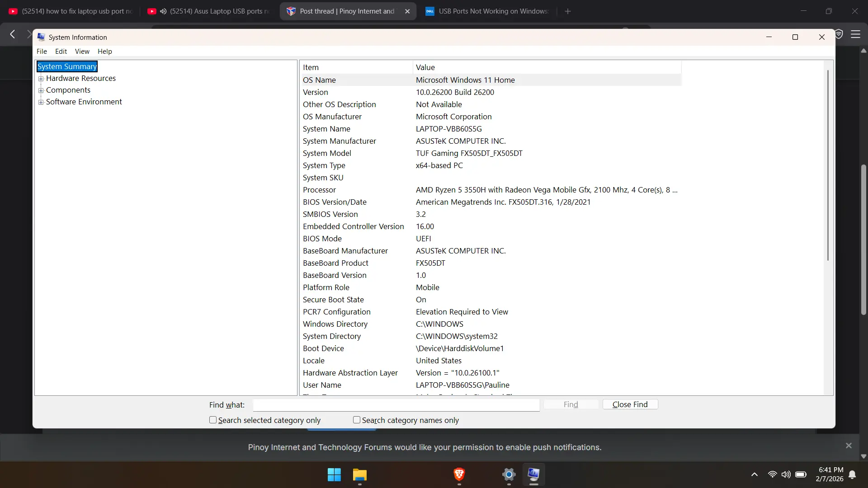Check Search category names only
The image size is (868, 488).
click(357, 420)
